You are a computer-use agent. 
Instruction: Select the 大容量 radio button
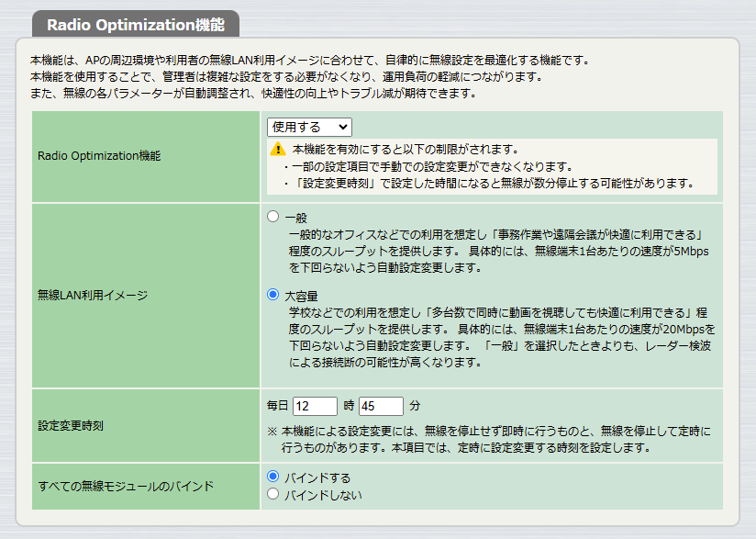click(274, 296)
